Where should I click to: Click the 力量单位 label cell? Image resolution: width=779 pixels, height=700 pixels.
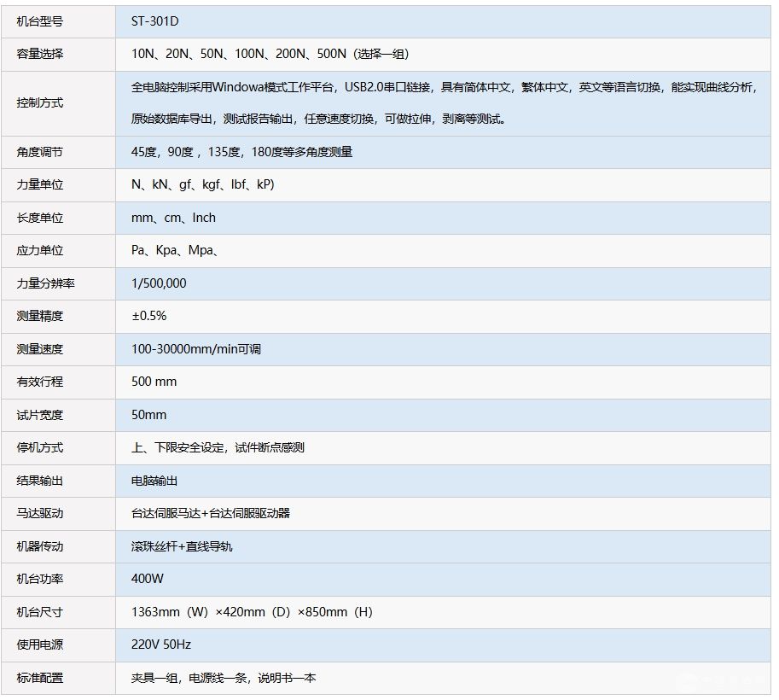[x=40, y=184]
